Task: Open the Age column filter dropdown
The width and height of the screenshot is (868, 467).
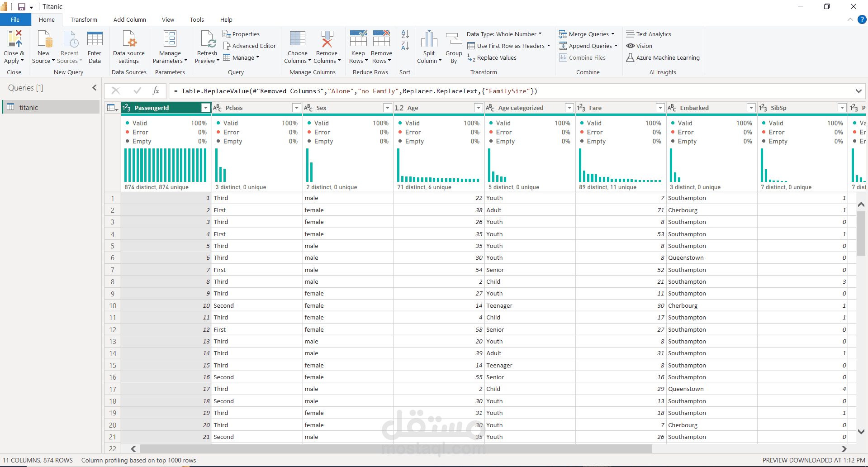Action: (x=479, y=108)
